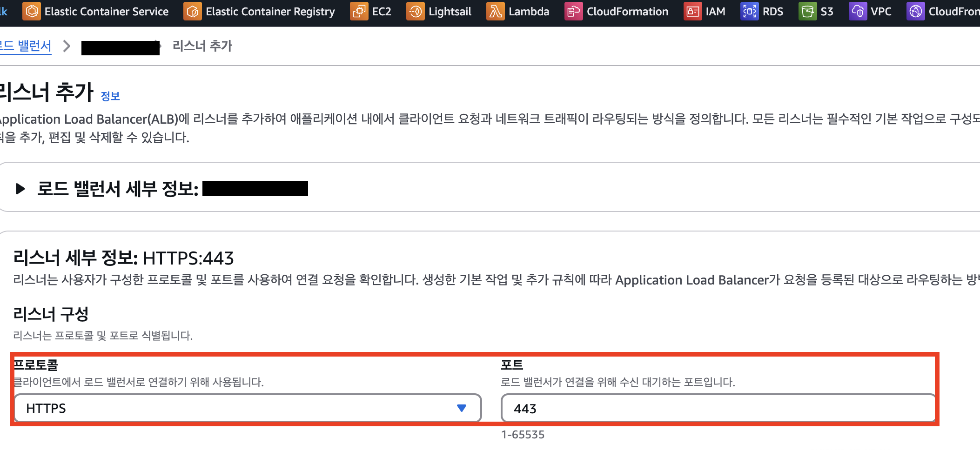
Task: Click the S3 service icon
Action: click(x=808, y=11)
